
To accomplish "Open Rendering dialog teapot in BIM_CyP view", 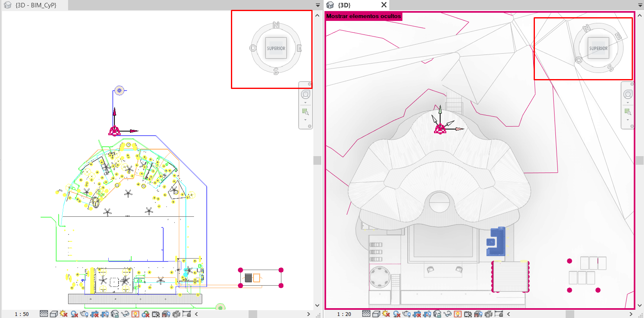I will [84, 314].
